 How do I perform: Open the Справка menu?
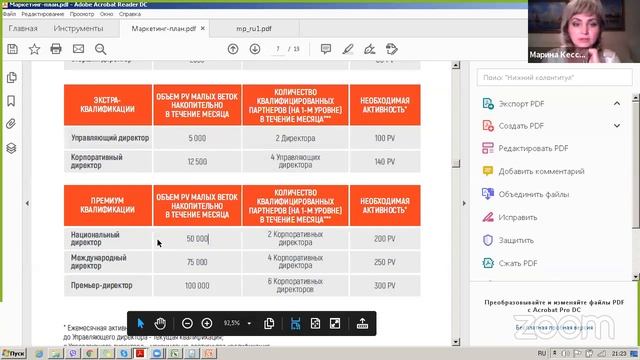[x=130, y=14]
